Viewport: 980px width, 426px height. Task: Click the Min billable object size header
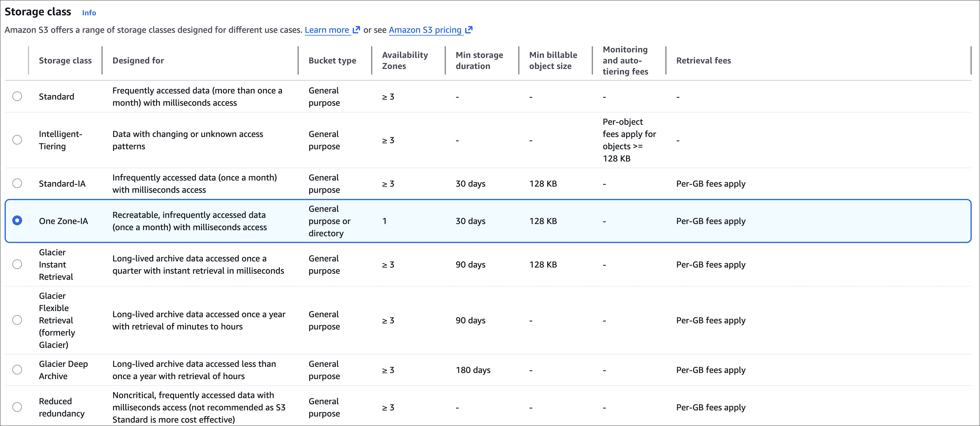coord(553,60)
